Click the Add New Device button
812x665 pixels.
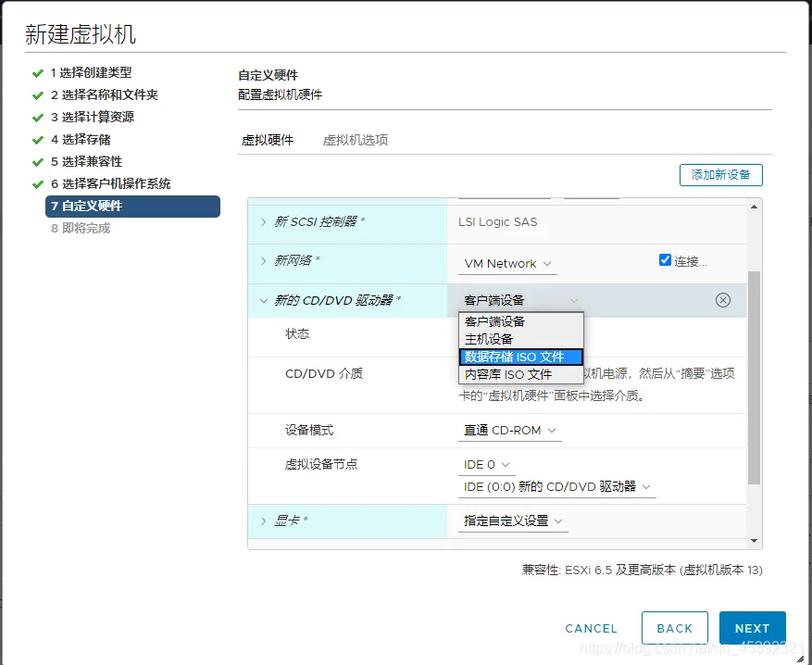click(x=721, y=175)
